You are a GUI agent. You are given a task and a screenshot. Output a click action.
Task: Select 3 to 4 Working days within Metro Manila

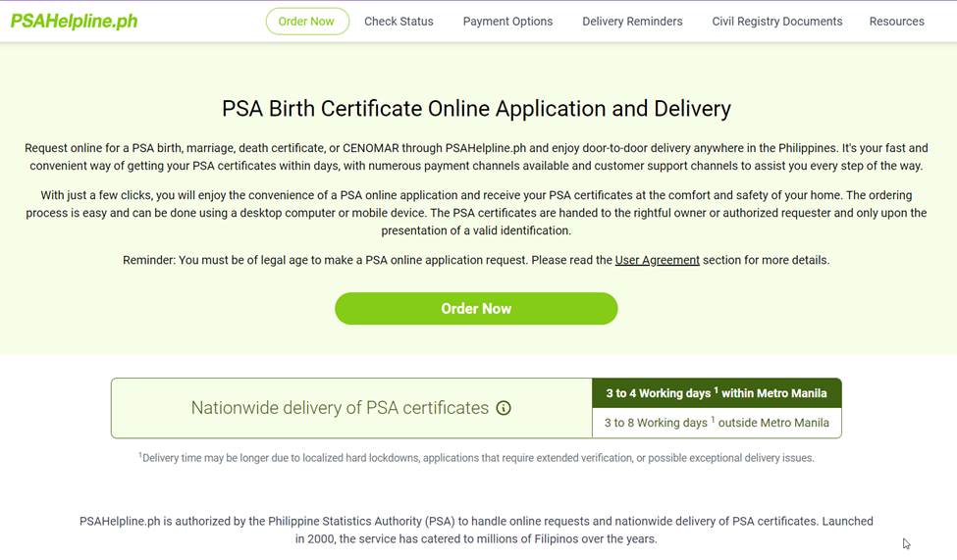coord(717,393)
